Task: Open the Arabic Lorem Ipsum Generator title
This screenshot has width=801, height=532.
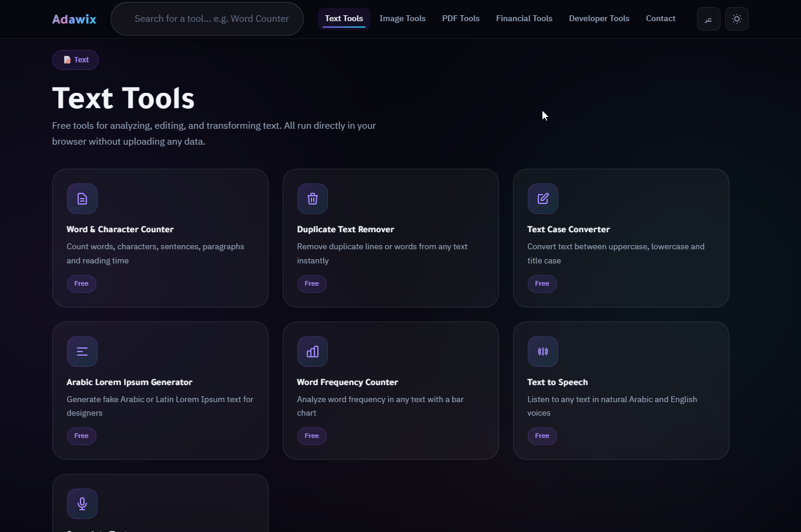Action: pos(129,382)
